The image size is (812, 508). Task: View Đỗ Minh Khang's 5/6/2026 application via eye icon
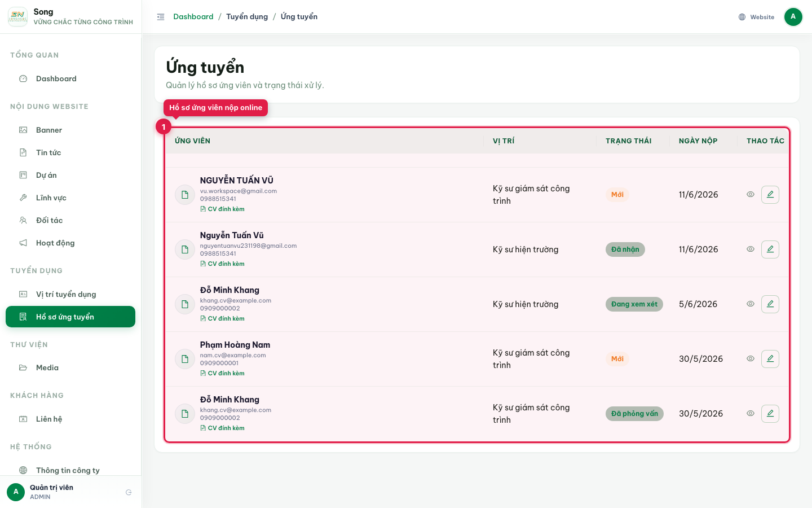751,304
